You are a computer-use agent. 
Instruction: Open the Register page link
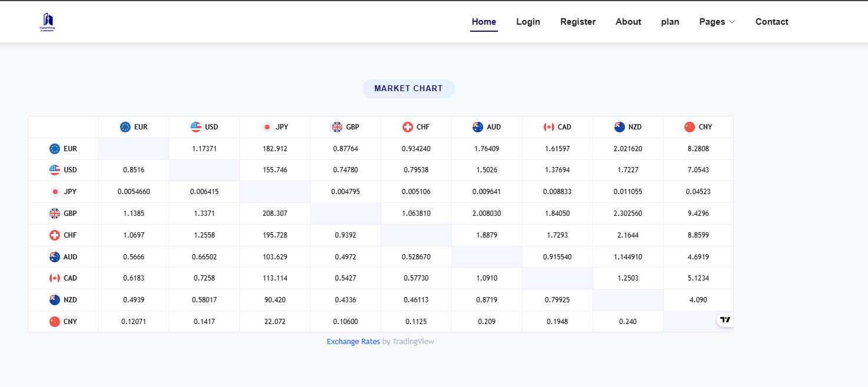(578, 22)
